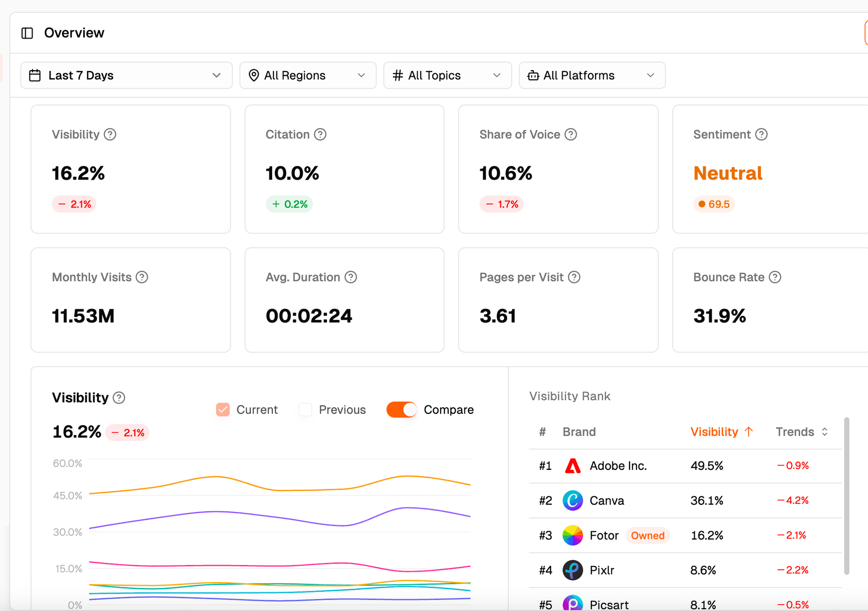This screenshot has width=868, height=611.
Task: Select Canva's 36.1% visibility value
Action: [x=707, y=501]
